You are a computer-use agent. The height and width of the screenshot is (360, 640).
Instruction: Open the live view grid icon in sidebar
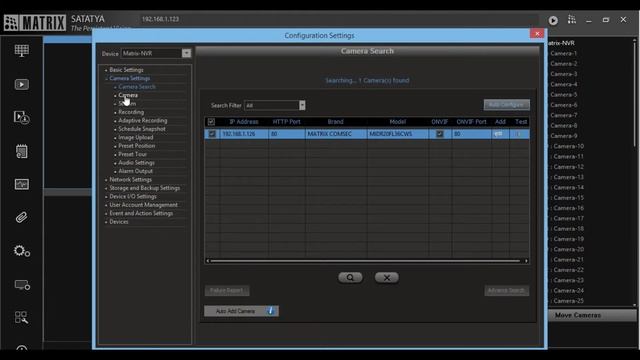[22, 51]
